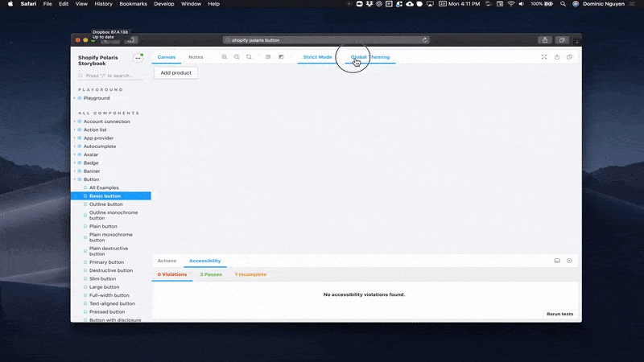
Task: Enter full screen canvas mode
Action: click(544, 57)
